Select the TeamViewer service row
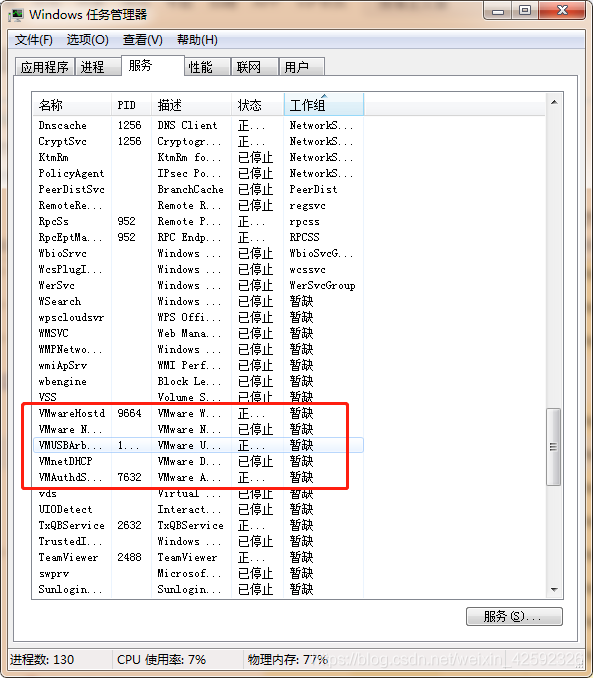Viewport: 593px width, 678px height. 198,557
